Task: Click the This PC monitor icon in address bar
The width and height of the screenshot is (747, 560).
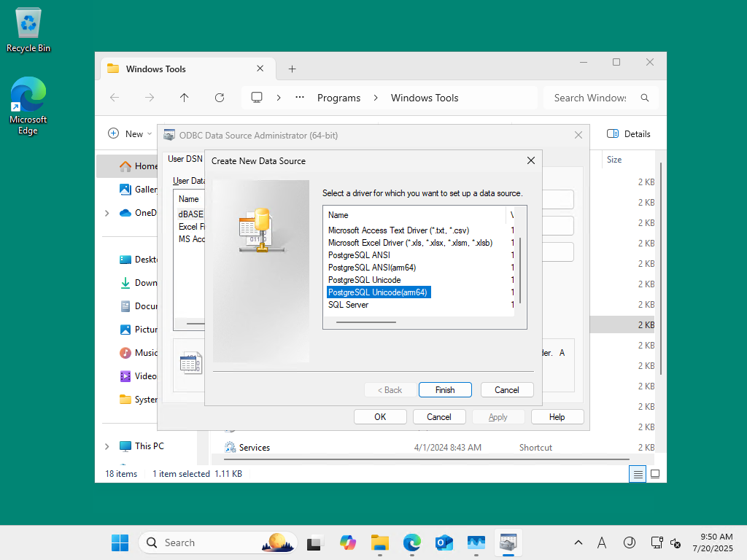Action: [x=257, y=98]
